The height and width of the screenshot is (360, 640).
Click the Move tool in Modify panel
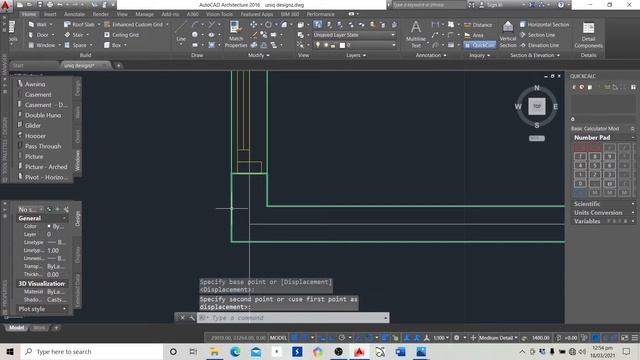tap(253, 24)
